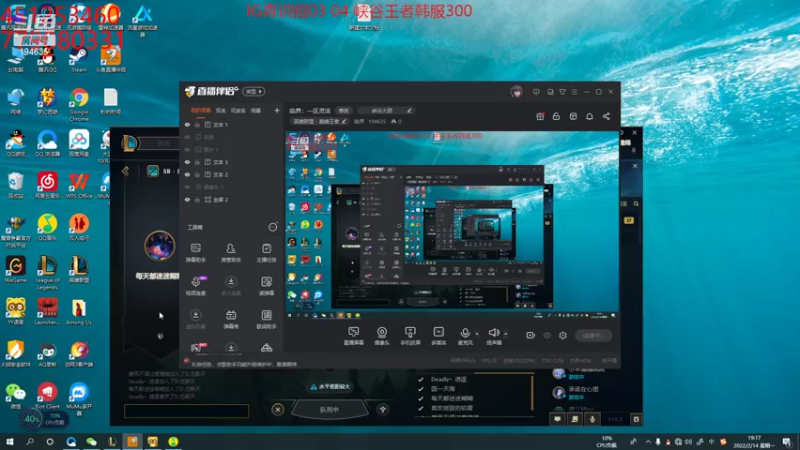
Task: Add a 多媒体 multimedia source
Action: pyautogui.click(x=438, y=336)
